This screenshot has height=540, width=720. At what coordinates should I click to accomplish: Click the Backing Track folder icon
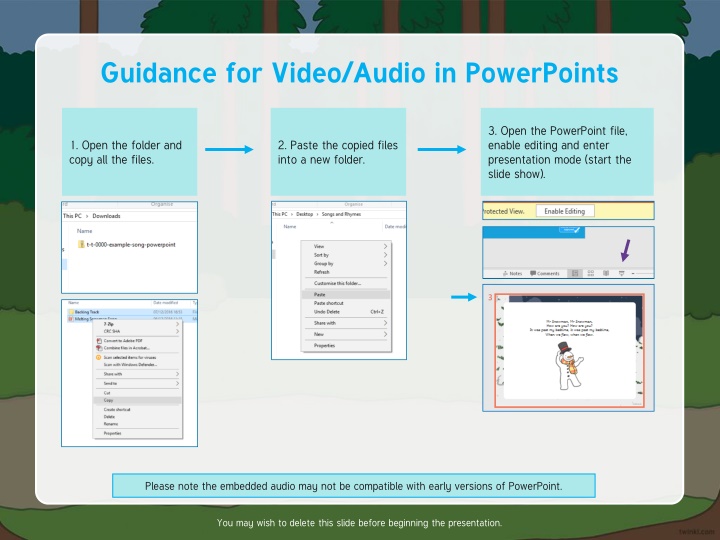click(x=71, y=312)
